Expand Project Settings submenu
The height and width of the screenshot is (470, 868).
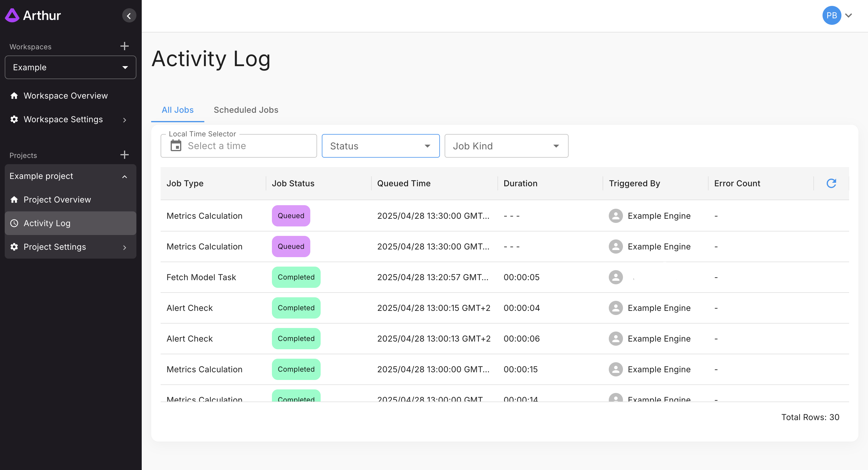tap(124, 247)
